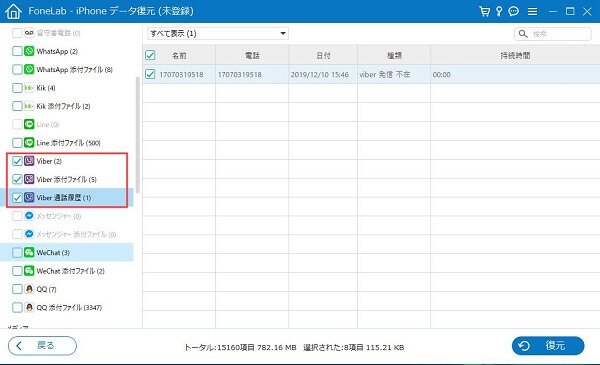The image size is (600, 365).
Task: Click the date cell 2019/12/10 15:46
Action: tap(320, 75)
